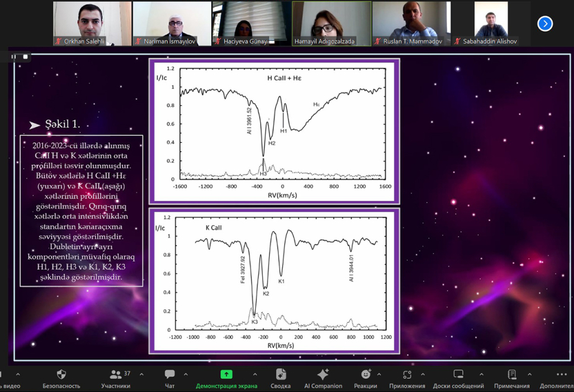Viewport: 574px width, 392px height.
Task: Expand the video options arrow next to видео
Action: coord(18,375)
